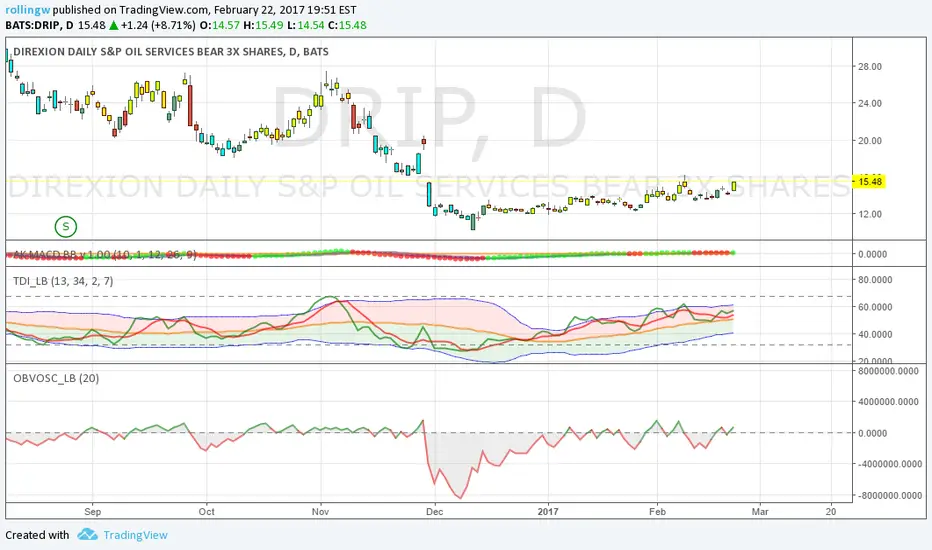
Task: Click the green up-arrow change indicator
Action: pyautogui.click(x=114, y=26)
